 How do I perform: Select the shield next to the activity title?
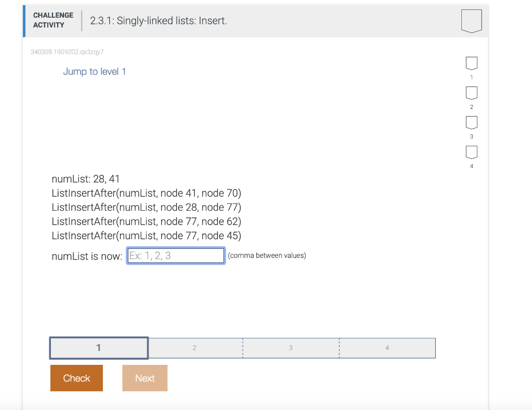click(x=471, y=21)
